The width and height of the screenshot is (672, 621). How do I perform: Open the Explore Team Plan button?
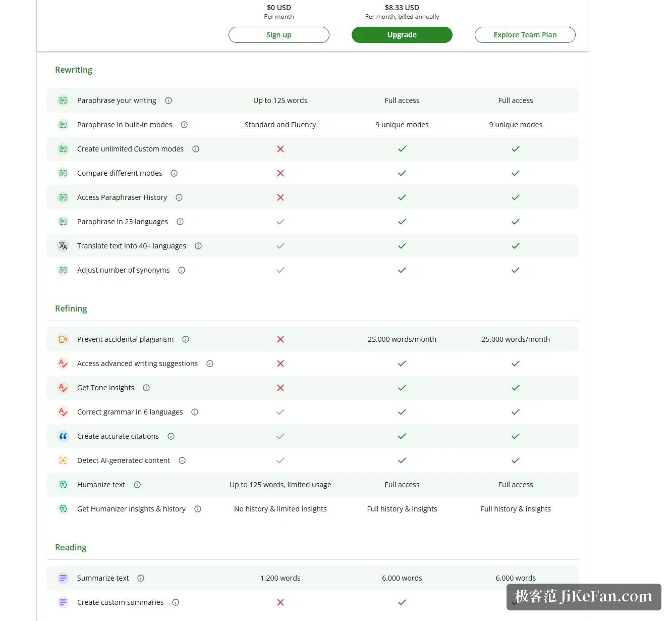pos(525,35)
